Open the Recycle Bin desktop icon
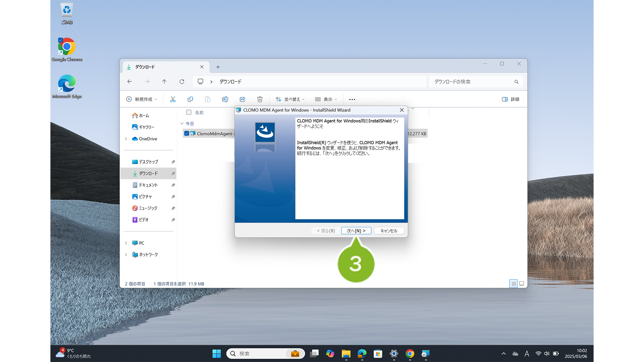The height and width of the screenshot is (362, 644). 67,13
